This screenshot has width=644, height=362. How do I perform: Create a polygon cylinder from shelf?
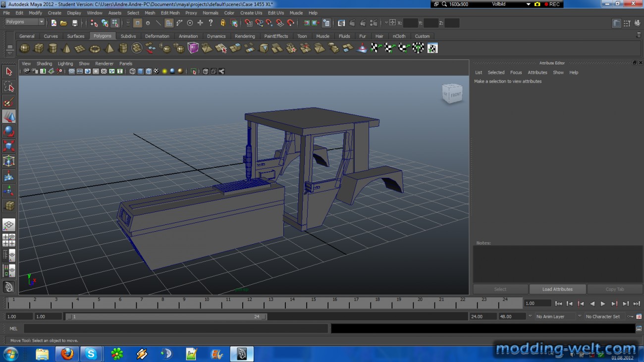52,48
